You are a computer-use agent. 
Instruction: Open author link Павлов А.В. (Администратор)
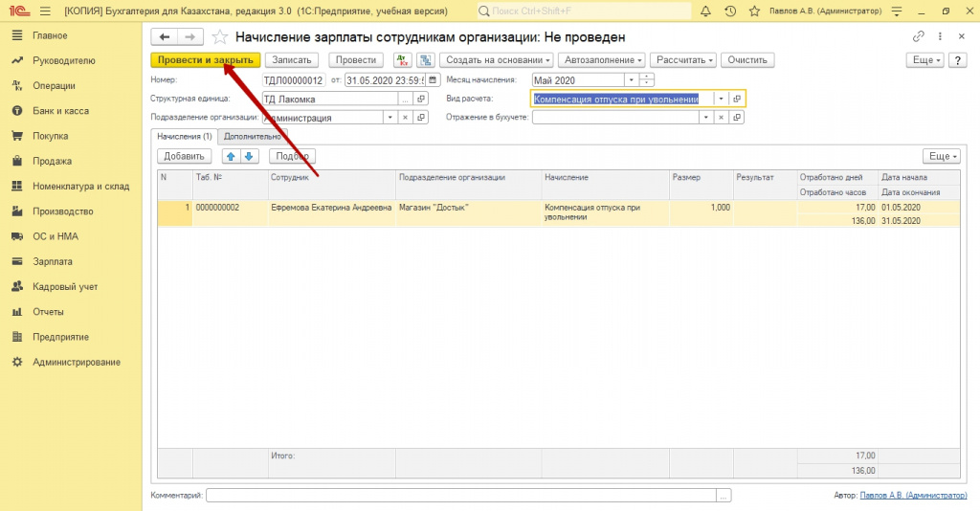point(913,496)
